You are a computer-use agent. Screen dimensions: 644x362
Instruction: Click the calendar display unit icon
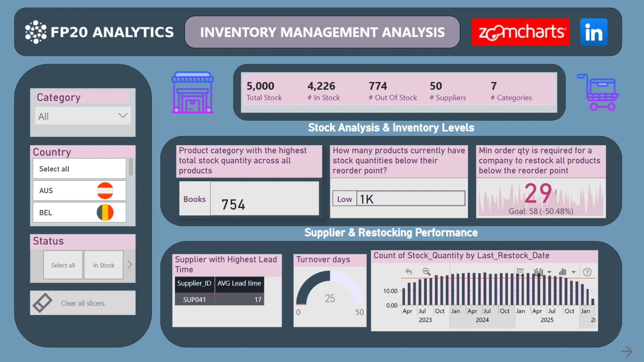tap(538, 272)
